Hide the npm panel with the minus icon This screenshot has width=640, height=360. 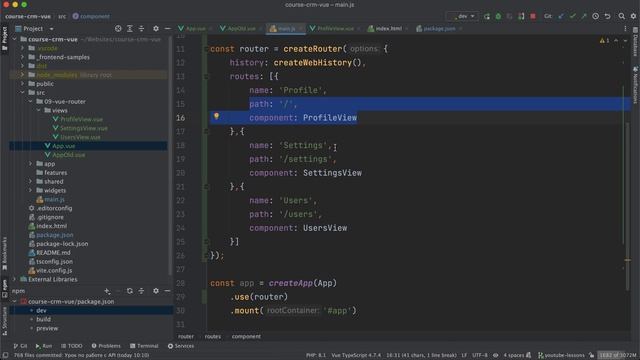[167, 291]
